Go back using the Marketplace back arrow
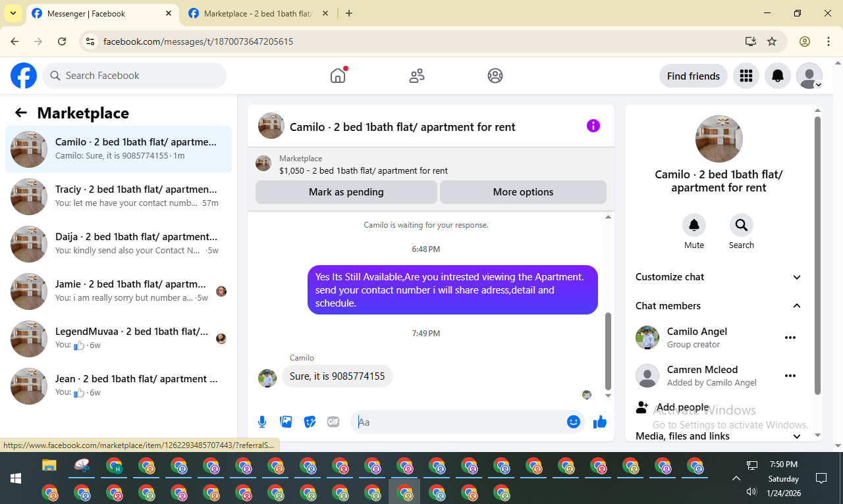 [21, 113]
